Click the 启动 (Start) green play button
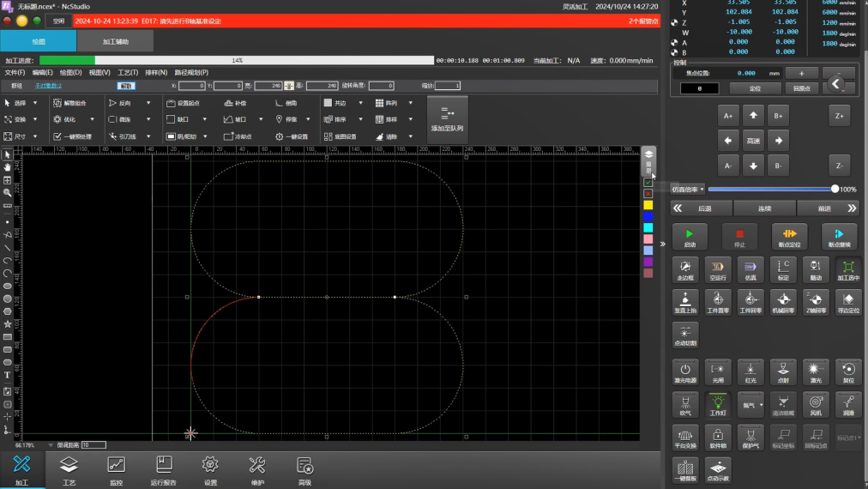 (690, 236)
